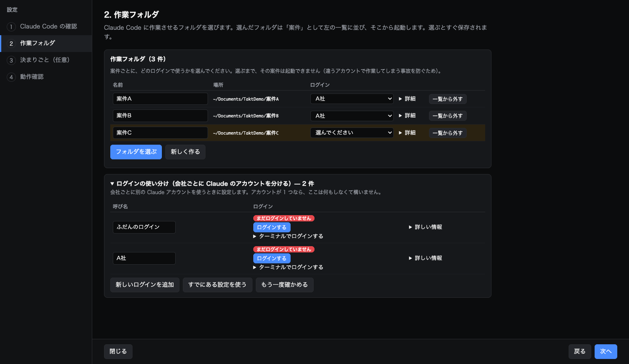The height and width of the screenshot is (364, 629).
Task: Click the 閉じる button
Action: [x=118, y=351]
